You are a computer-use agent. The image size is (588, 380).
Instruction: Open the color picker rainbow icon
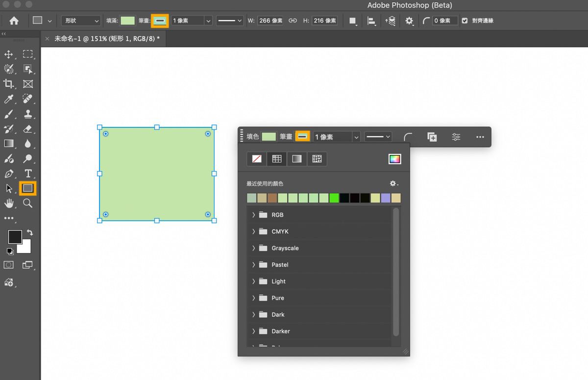pos(394,159)
